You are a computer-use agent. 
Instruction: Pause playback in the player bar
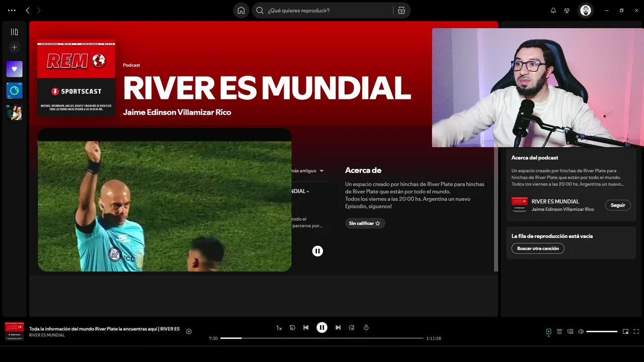(322, 328)
